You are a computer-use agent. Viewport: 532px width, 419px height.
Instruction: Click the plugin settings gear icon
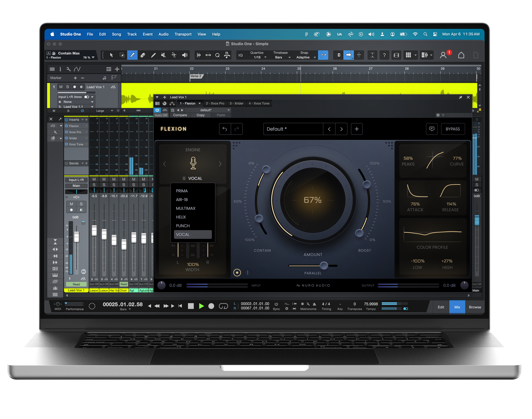pos(438,115)
